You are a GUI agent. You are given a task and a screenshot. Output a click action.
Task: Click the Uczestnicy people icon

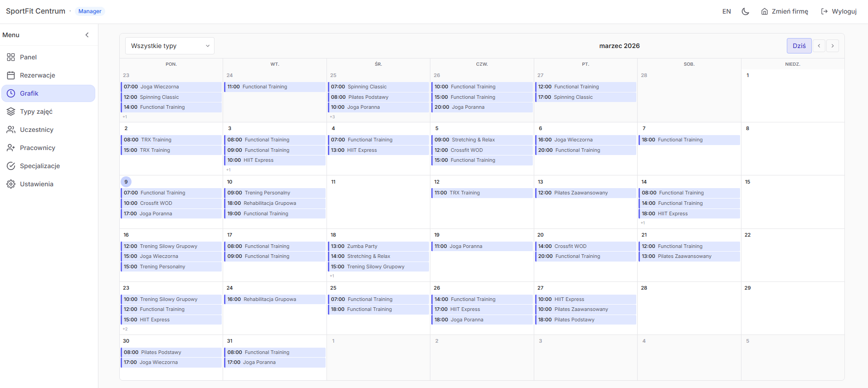[11, 130]
